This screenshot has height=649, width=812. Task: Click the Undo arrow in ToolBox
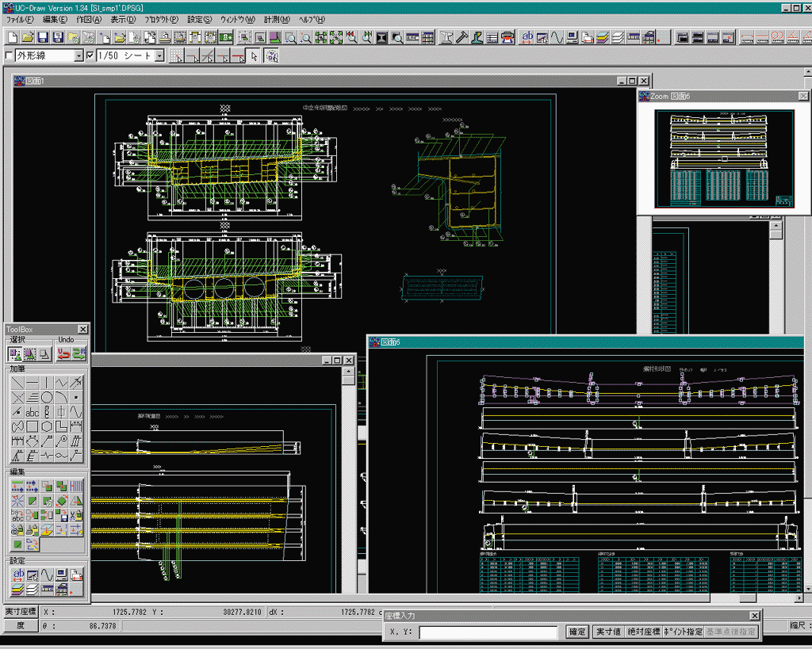63,354
